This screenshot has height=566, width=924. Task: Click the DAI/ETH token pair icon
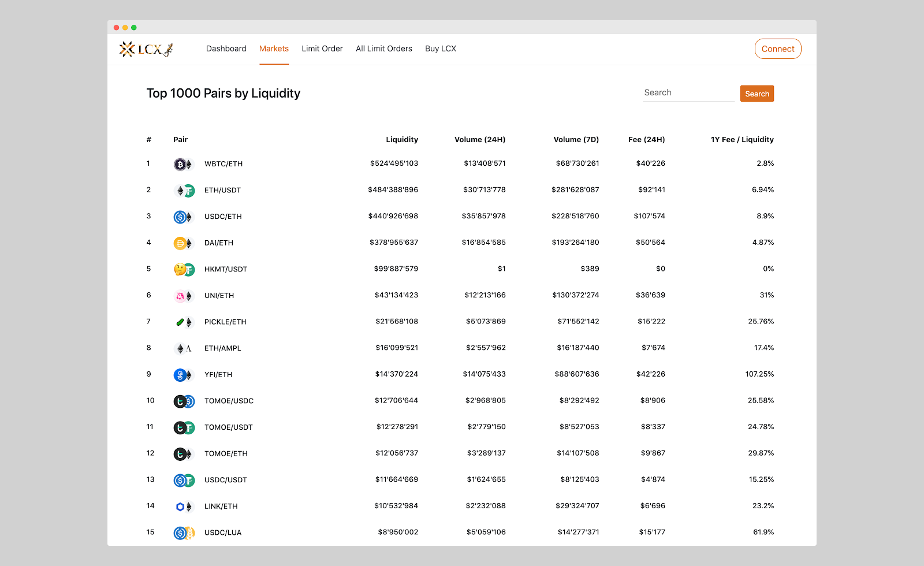point(184,243)
